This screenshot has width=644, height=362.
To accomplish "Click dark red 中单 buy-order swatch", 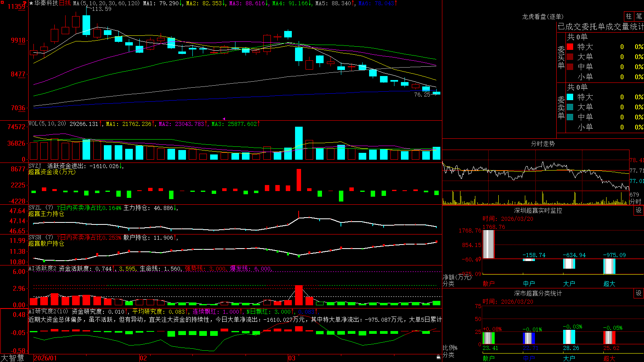I will pyautogui.click(x=570, y=67).
